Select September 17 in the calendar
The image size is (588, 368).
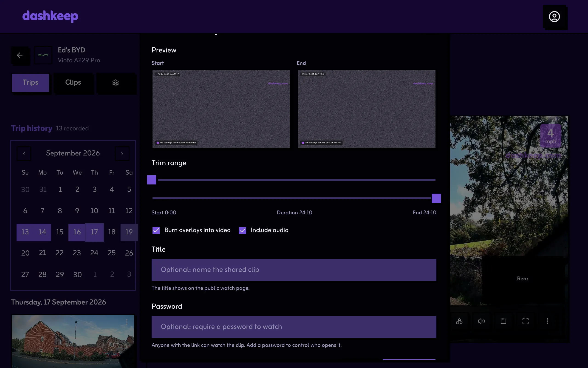coord(94,232)
